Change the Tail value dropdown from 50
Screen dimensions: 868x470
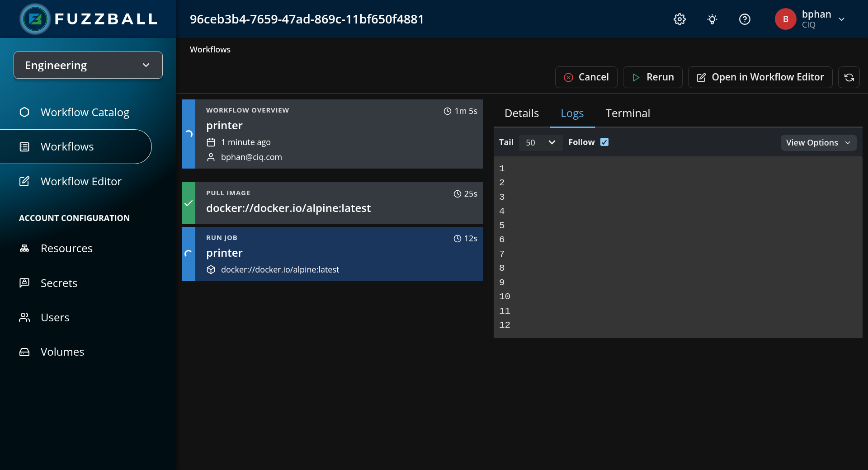coord(540,142)
